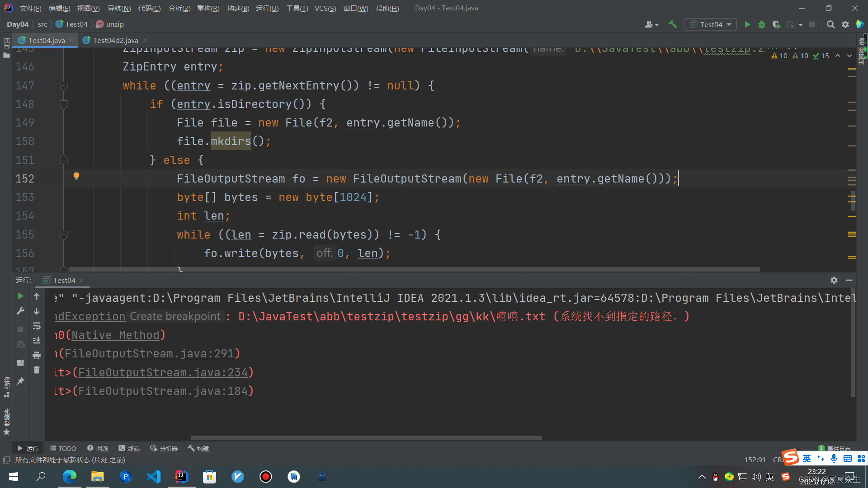Select the Test04 run tab
This screenshot has width=868, height=488.
coord(64,280)
